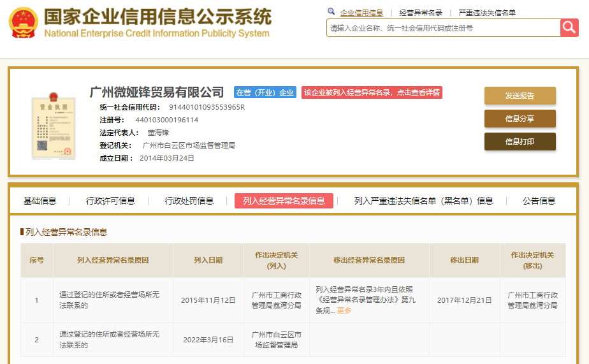Click the 信息分享 button
Image resolution: width=589 pixels, height=364 pixels.
520,119
